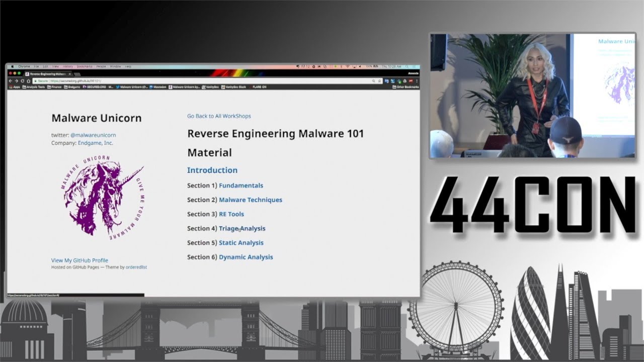Click View My GitHub Profile link

click(x=79, y=260)
